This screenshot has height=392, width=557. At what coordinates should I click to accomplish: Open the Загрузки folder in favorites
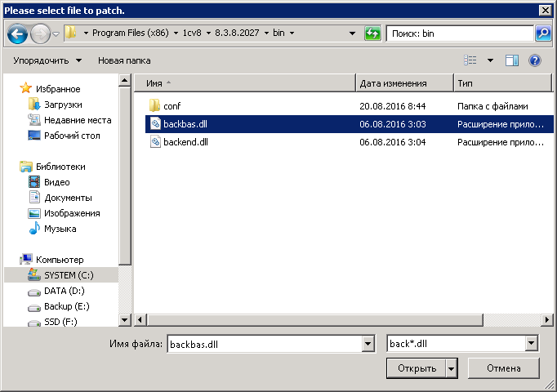(x=62, y=105)
